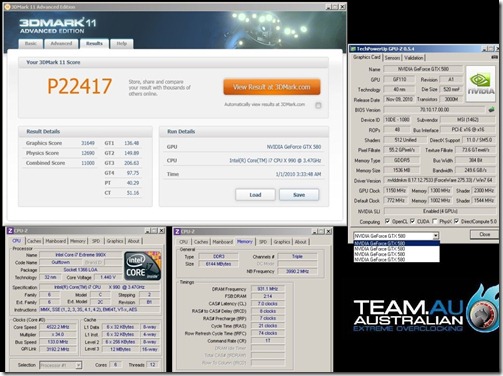The height and width of the screenshot is (376, 503).
Task: Click View Result at 3DMark.com button
Action: [272, 87]
